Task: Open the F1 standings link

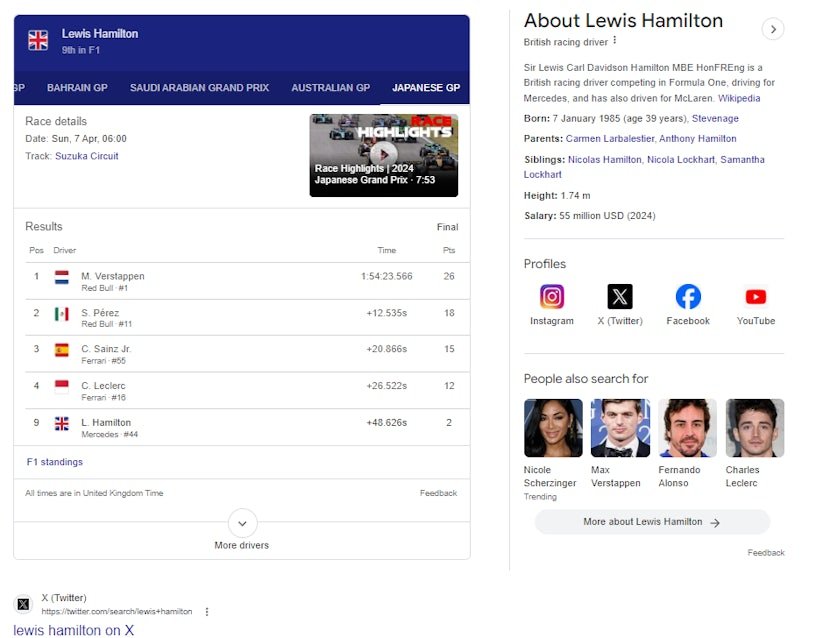Action: 55,462
